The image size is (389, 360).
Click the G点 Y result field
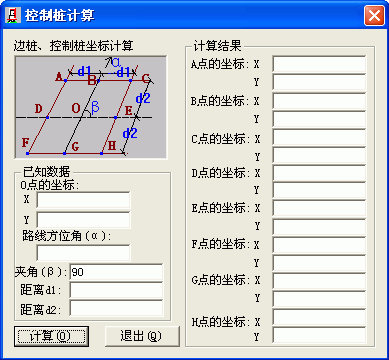[319, 299]
